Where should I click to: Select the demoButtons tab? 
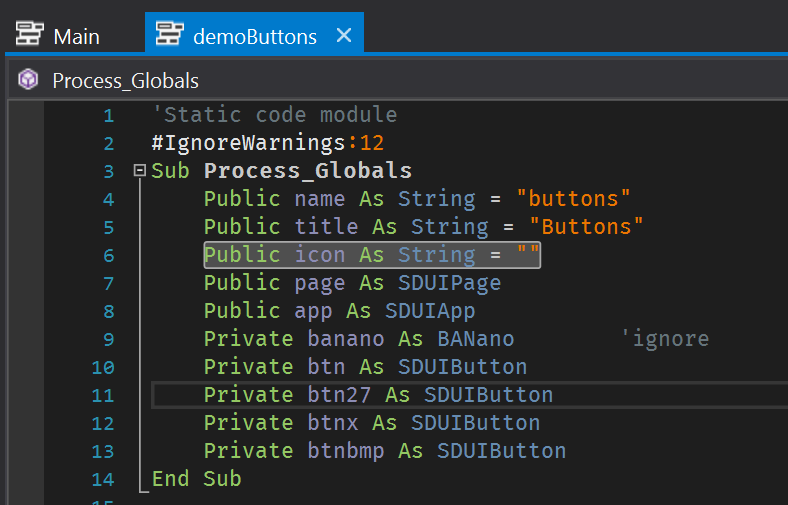[x=254, y=37]
